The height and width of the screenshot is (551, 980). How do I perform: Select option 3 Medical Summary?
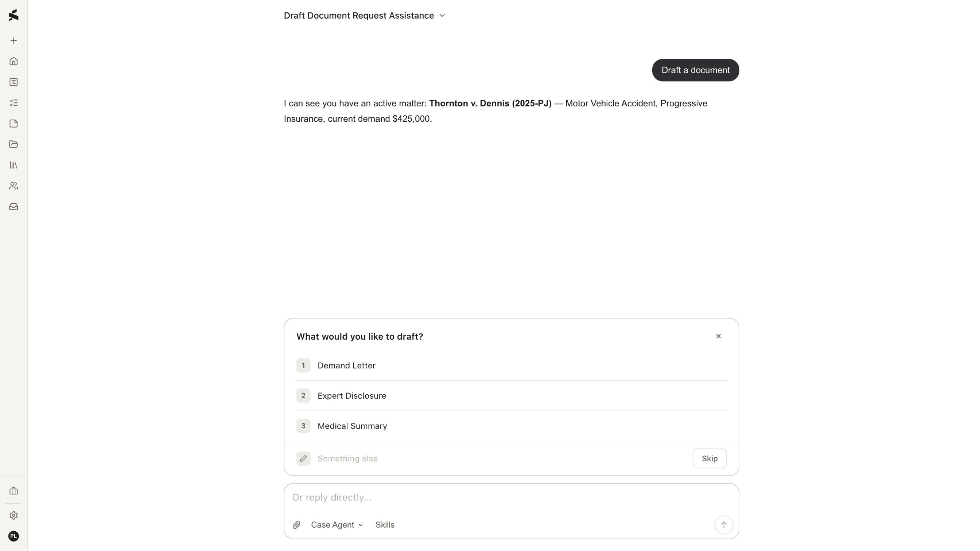coord(511,426)
